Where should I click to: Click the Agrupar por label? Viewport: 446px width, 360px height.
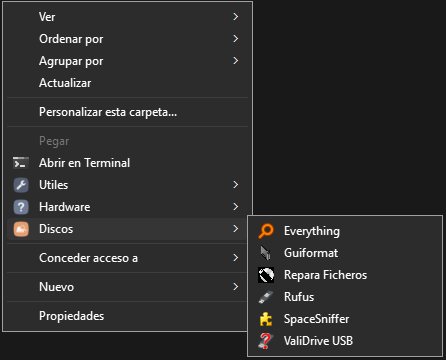click(x=71, y=61)
